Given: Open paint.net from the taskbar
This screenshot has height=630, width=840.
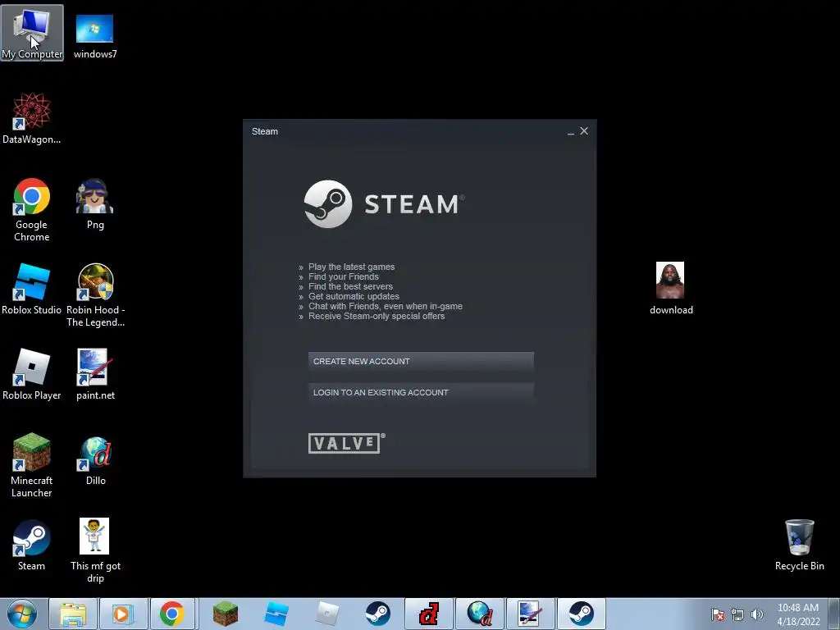Looking at the screenshot, I should [x=531, y=614].
